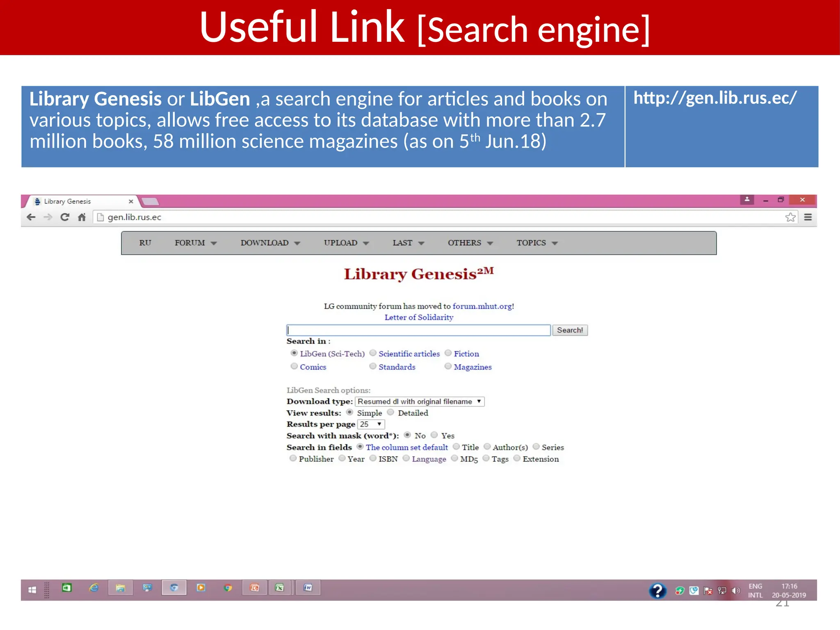Expand the LAST menu dropdown

pos(408,243)
